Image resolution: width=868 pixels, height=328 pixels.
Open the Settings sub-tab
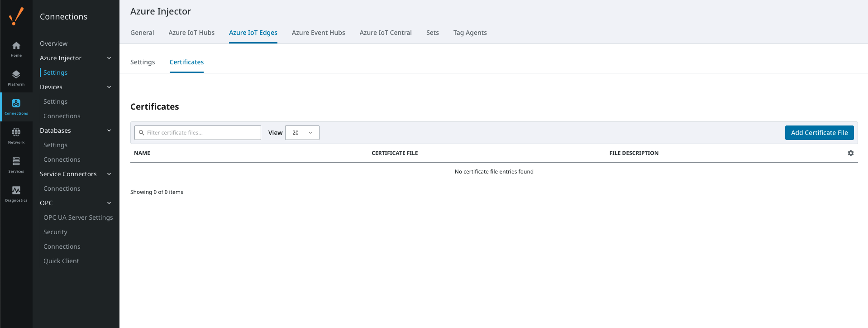tap(143, 62)
